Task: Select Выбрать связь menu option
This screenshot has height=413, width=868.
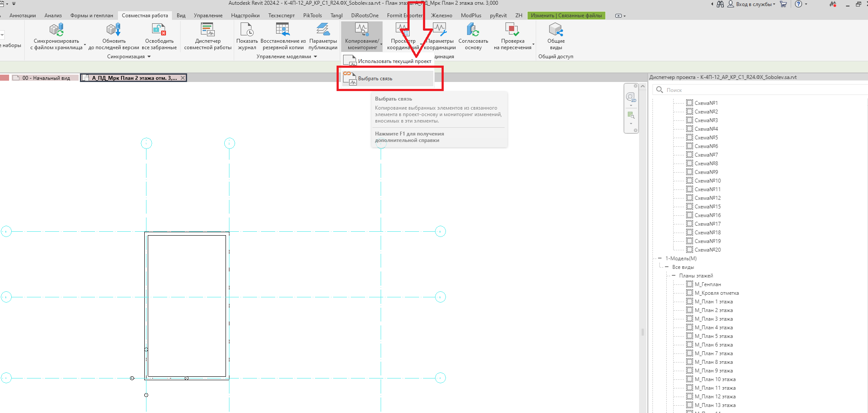Action: [x=387, y=79]
